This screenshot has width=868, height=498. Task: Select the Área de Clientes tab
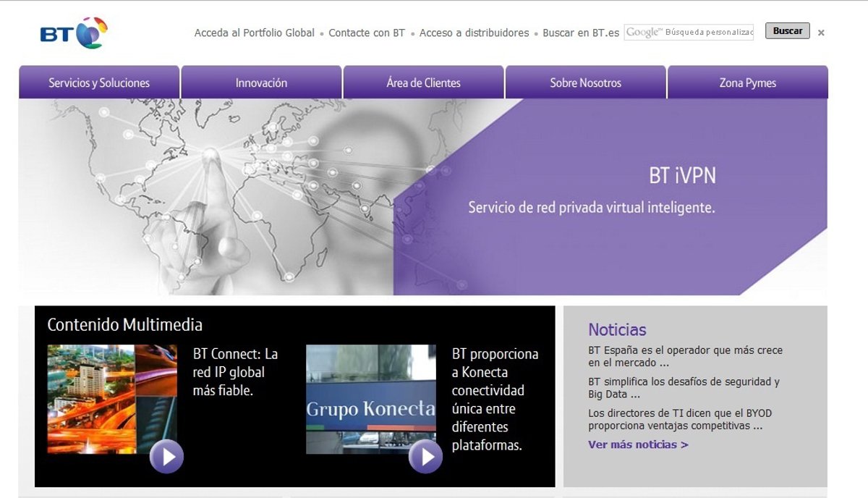click(423, 83)
